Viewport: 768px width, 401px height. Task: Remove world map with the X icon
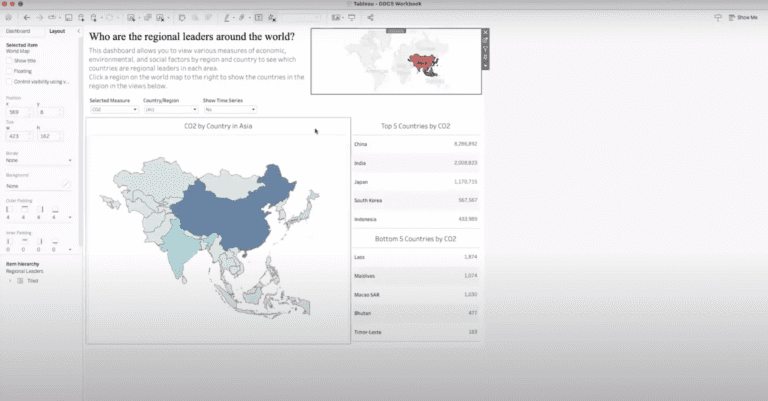pyautogui.click(x=485, y=32)
